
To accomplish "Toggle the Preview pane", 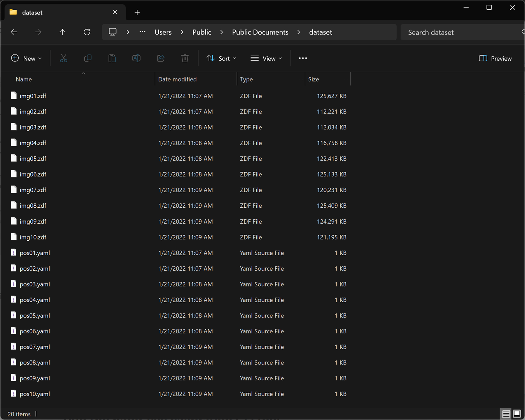I will [495, 58].
